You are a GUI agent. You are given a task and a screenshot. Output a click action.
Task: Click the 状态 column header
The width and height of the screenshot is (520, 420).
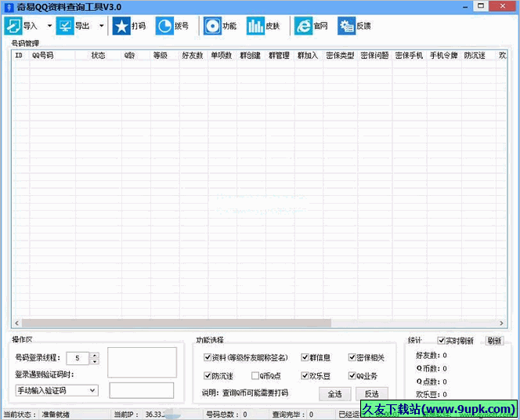[x=98, y=56]
